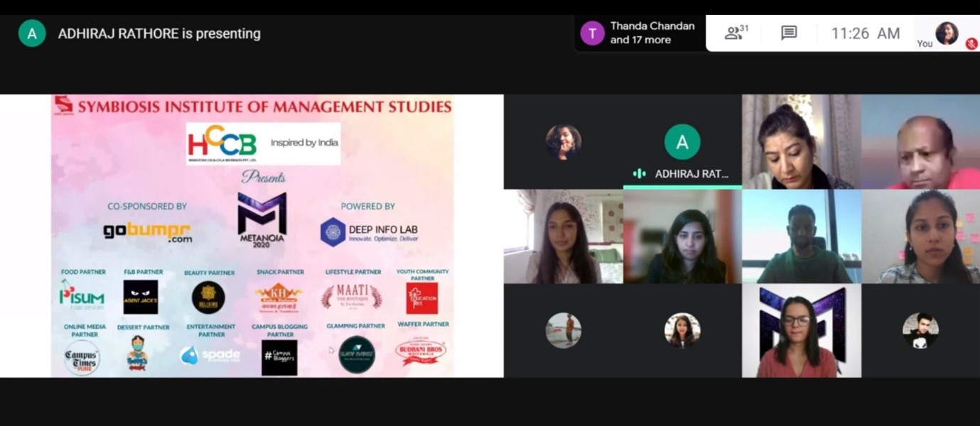This screenshot has height=426, width=980.
Task: Click the 'POWERED BY' text
Action: [x=367, y=206]
